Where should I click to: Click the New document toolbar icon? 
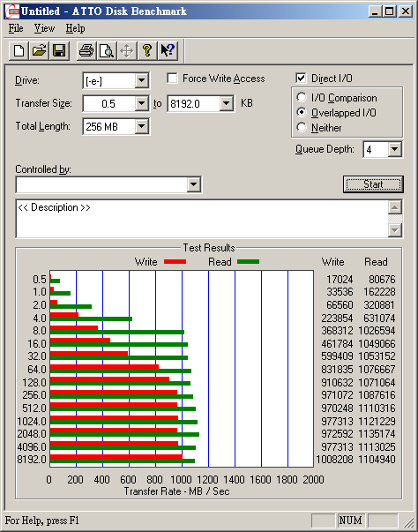19,51
